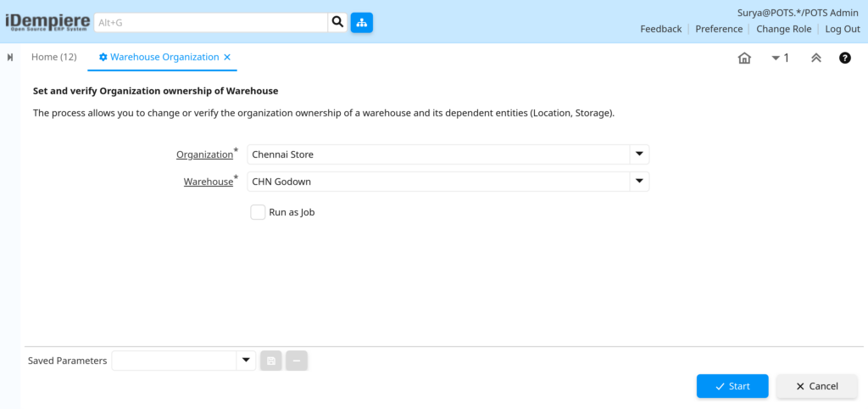
Task: Open the open-windows list arrow showing 1
Action: point(780,58)
